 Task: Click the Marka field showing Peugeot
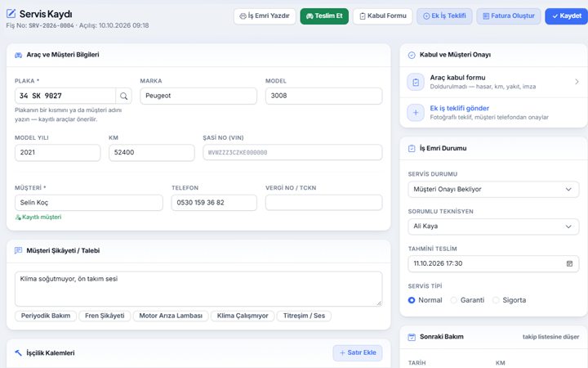click(x=198, y=96)
